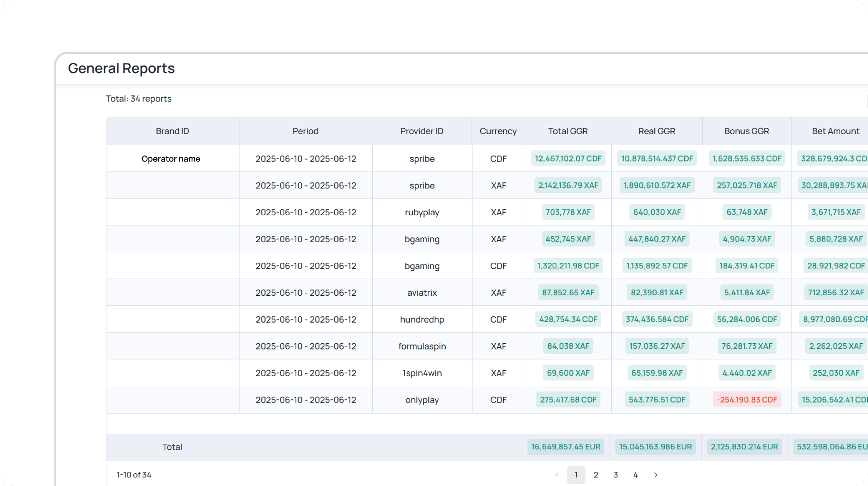The height and width of the screenshot is (486, 868).
Task: Click Real GGR 374,436.584 CDF
Action: pyautogui.click(x=657, y=319)
